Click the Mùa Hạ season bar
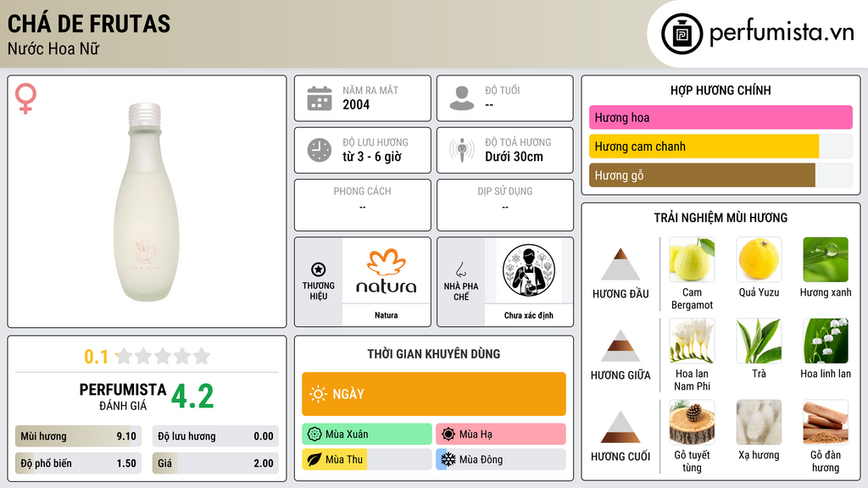868x488 pixels. 501,434
